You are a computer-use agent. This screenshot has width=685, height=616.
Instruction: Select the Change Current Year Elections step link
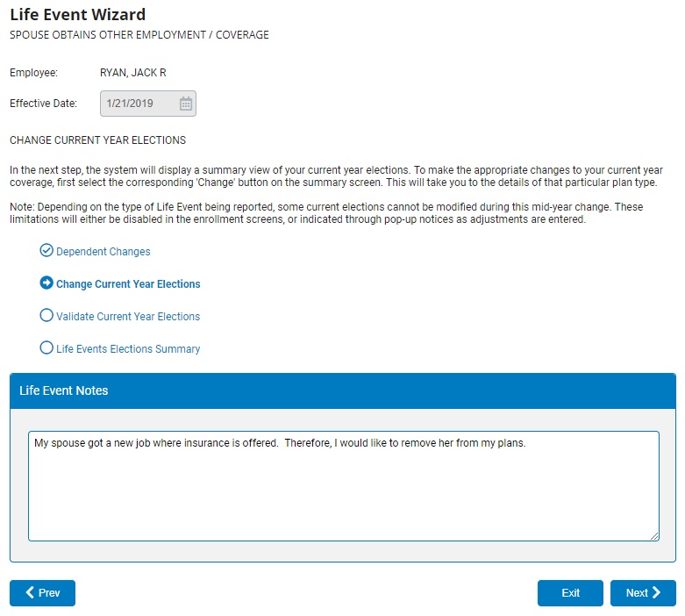(128, 284)
